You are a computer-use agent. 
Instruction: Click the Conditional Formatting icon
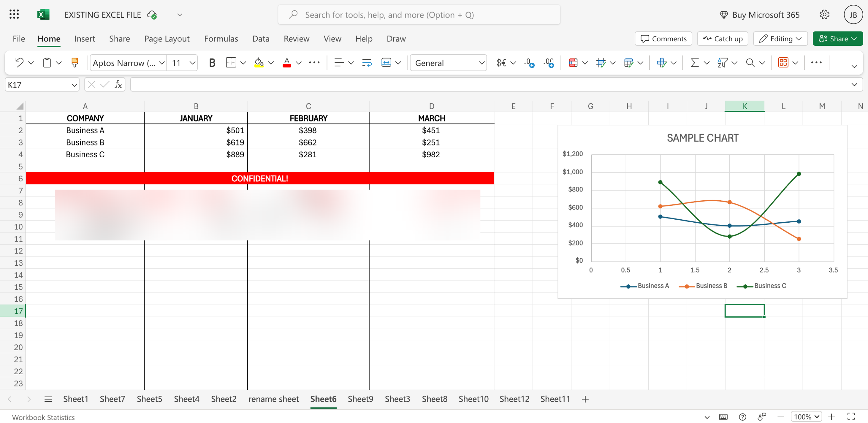point(573,63)
